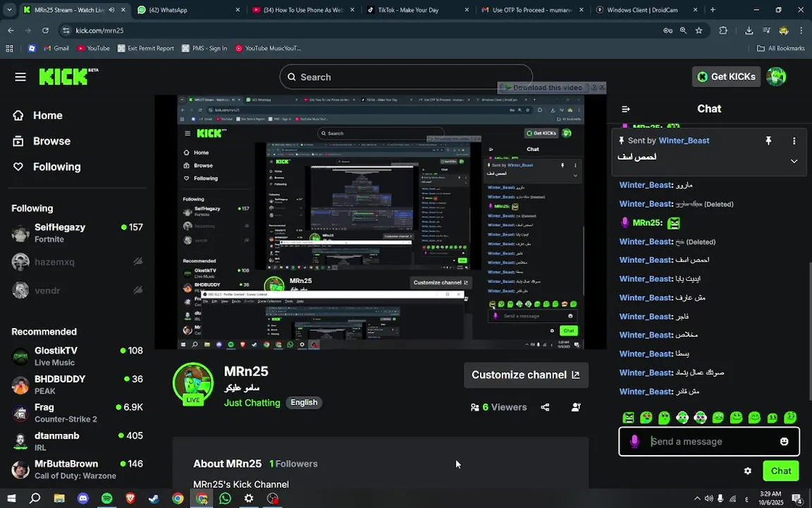Open Spotify from the Windows taskbar

click(x=106, y=498)
